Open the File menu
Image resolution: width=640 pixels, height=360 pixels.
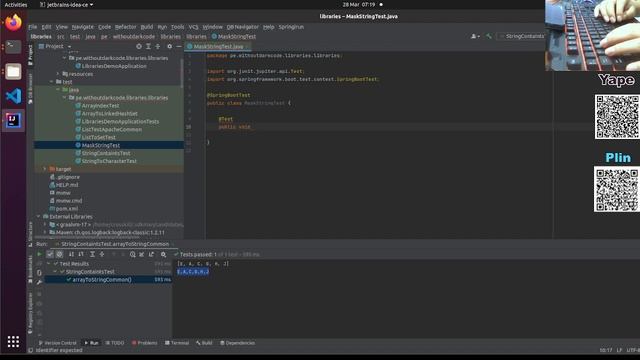tap(33, 27)
